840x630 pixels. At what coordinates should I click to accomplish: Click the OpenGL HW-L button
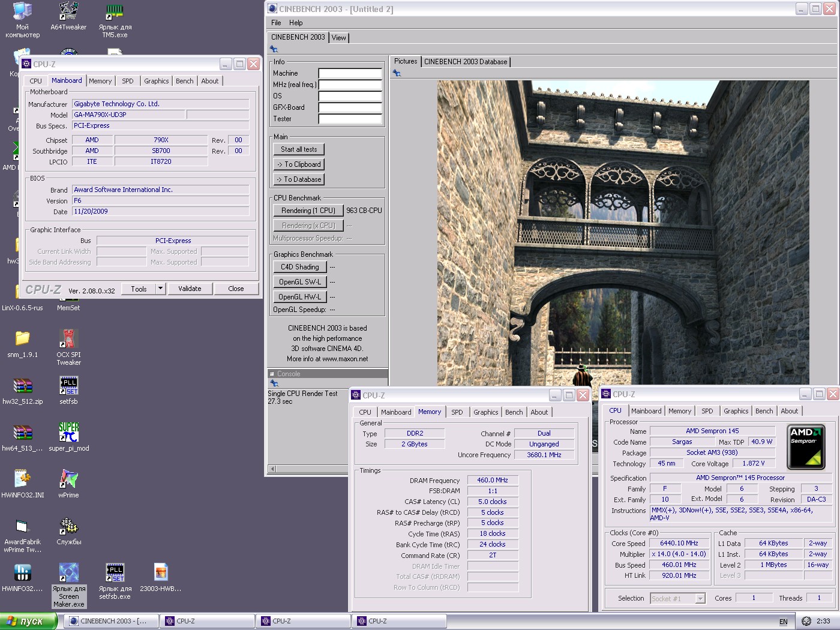(300, 297)
